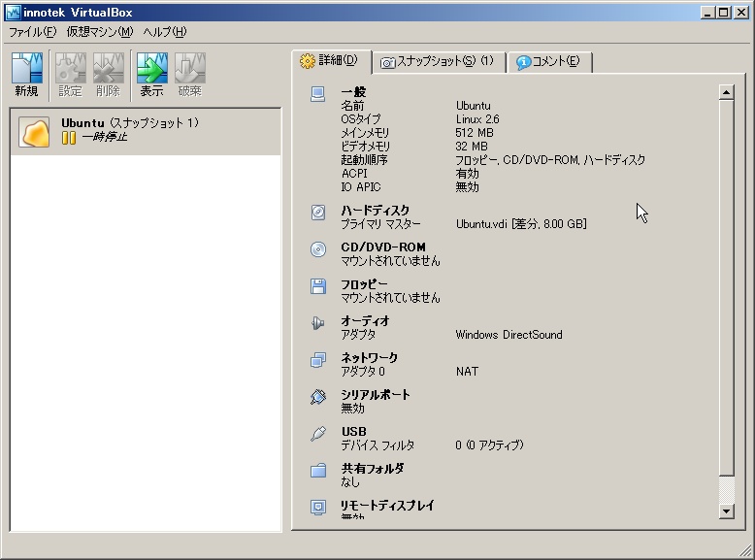Image resolution: width=755 pixels, height=560 pixels.
Task: Click the IO APIC label
Action: tap(361, 186)
